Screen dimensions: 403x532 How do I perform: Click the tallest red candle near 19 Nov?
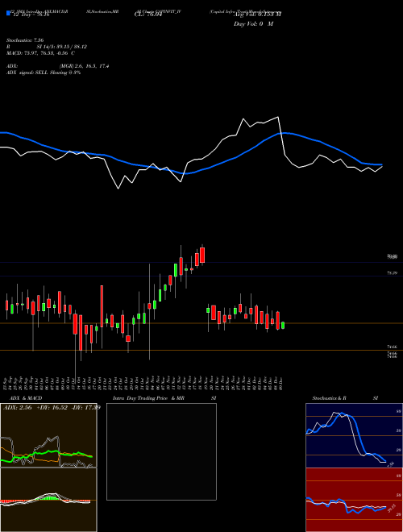coord(202,255)
